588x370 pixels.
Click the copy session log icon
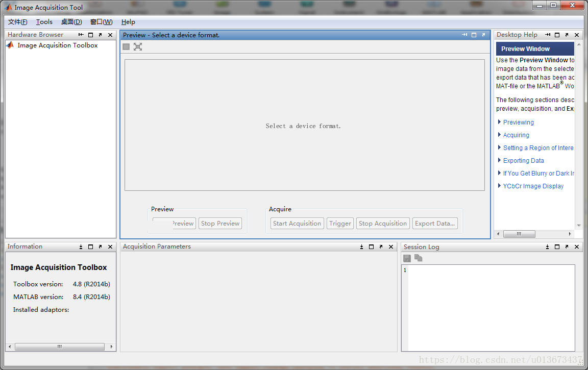(x=419, y=258)
